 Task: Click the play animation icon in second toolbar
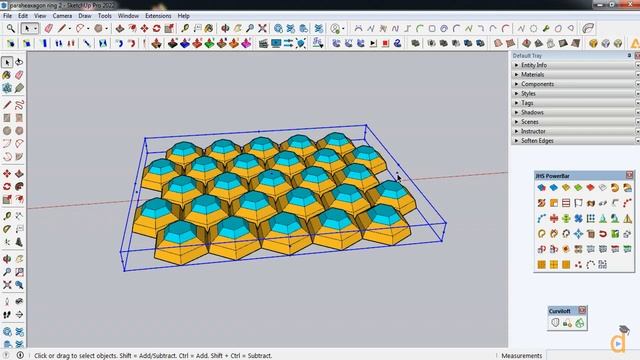(x=373, y=43)
